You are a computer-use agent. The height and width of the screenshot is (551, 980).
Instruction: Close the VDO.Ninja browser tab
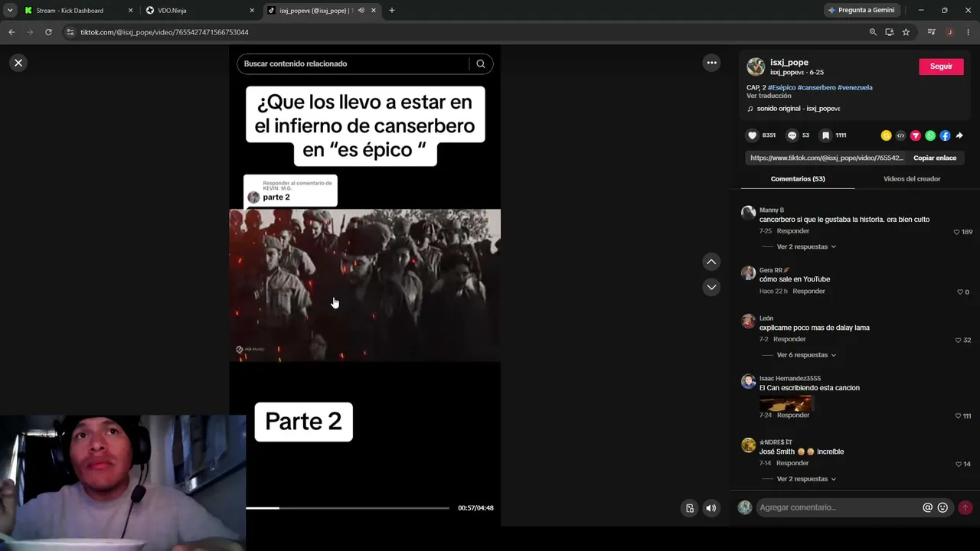point(252,11)
